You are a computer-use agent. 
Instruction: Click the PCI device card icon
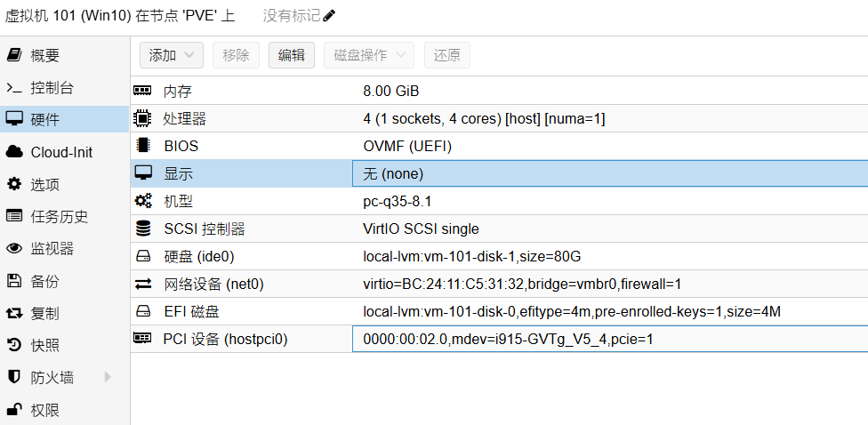[142, 338]
